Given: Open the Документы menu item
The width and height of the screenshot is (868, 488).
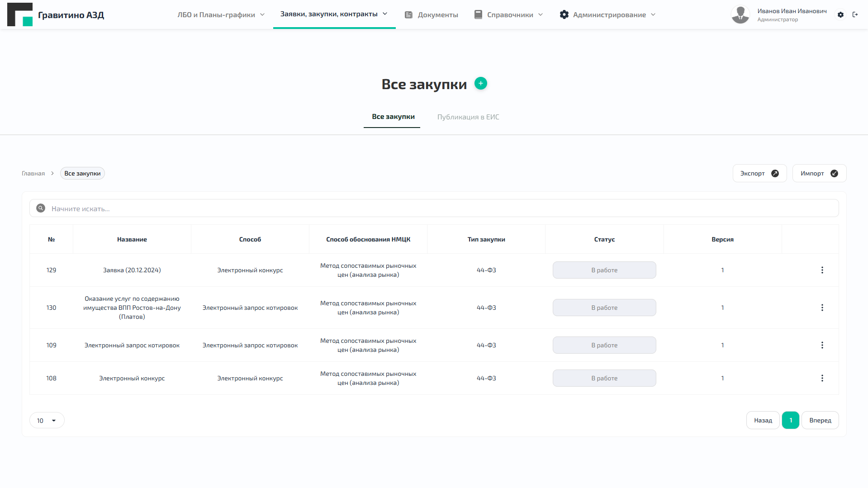Looking at the screenshot, I should (x=431, y=15).
